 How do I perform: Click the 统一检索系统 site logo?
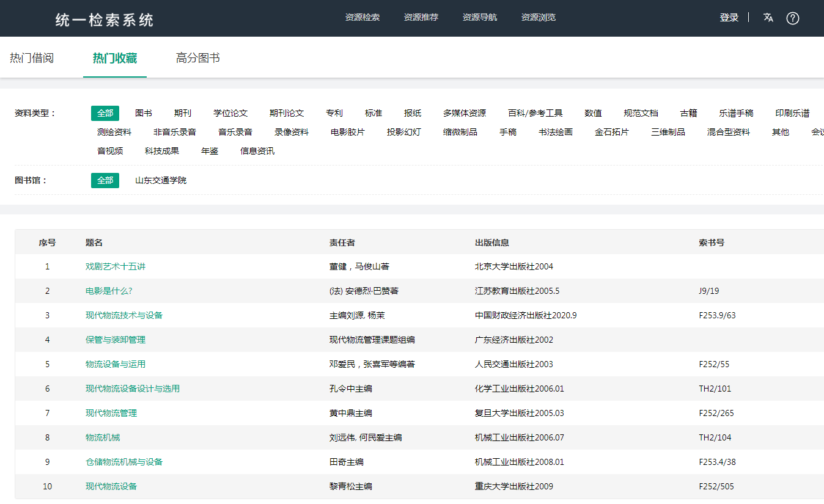pos(105,20)
